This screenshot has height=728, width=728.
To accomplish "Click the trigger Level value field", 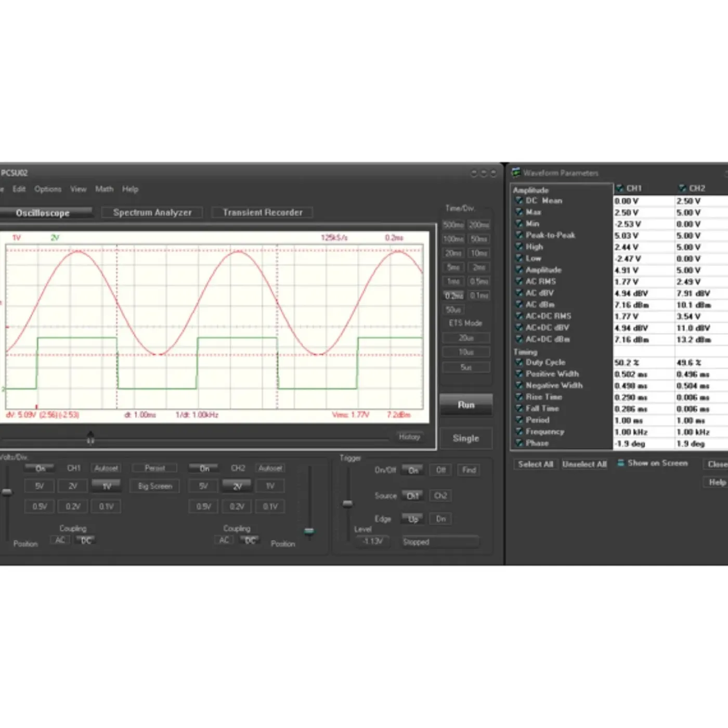I will point(372,541).
